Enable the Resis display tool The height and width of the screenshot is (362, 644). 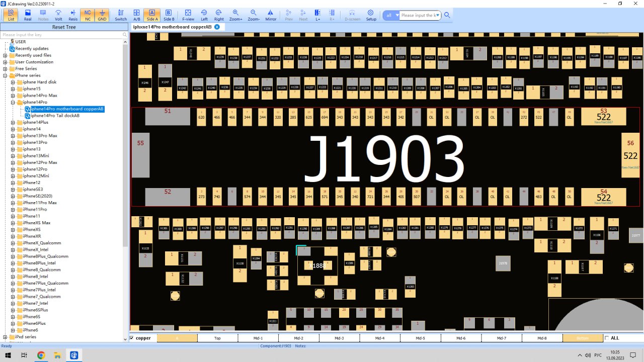tap(73, 15)
